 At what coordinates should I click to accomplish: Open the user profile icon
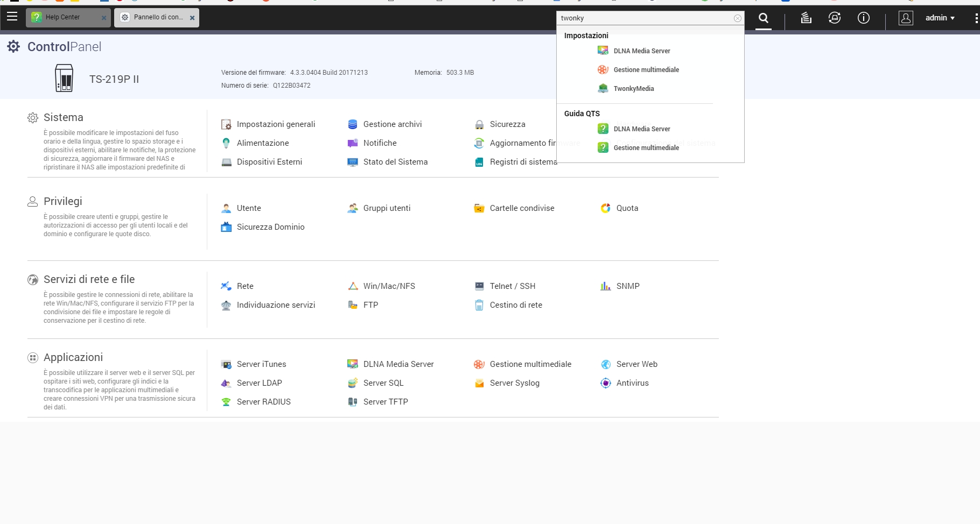[906, 18]
